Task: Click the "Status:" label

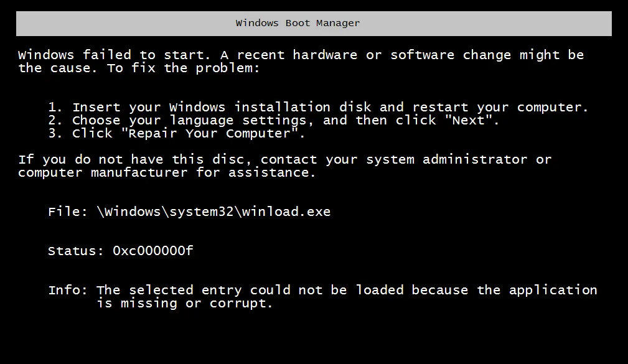Action: (76, 251)
